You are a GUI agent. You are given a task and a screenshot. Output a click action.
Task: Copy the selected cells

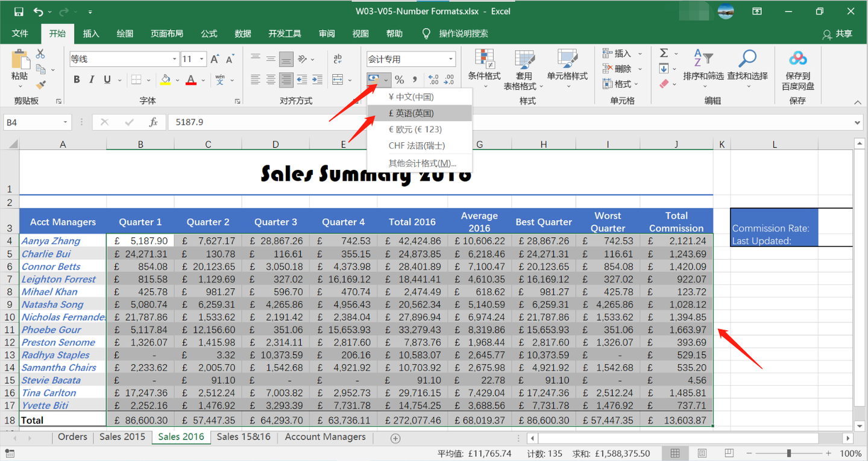click(40, 69)
